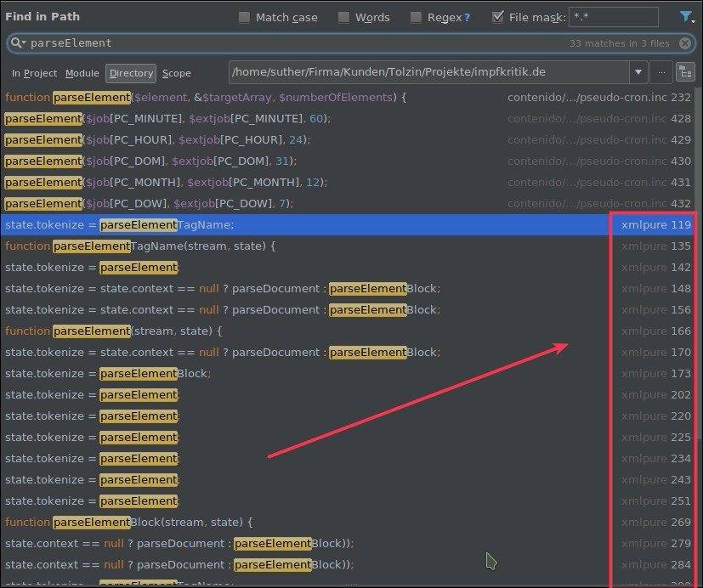Select the Directory tab
The image size is (703, 588).
click(131, 73)
